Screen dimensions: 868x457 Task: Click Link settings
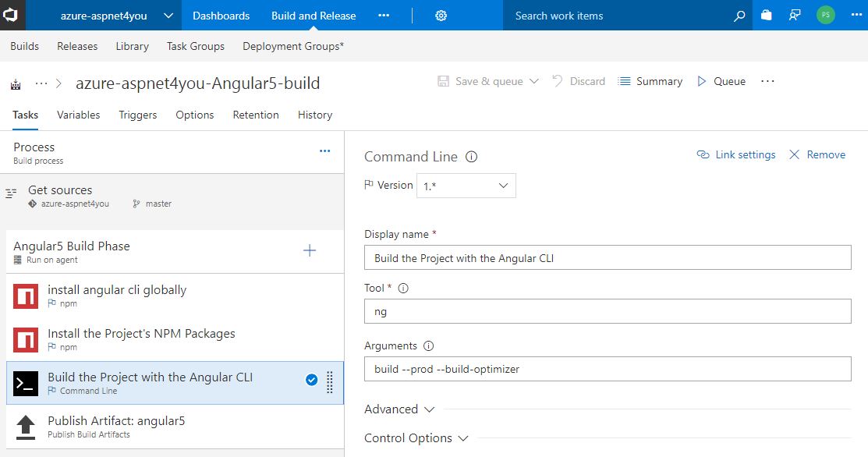click(735, 155)
